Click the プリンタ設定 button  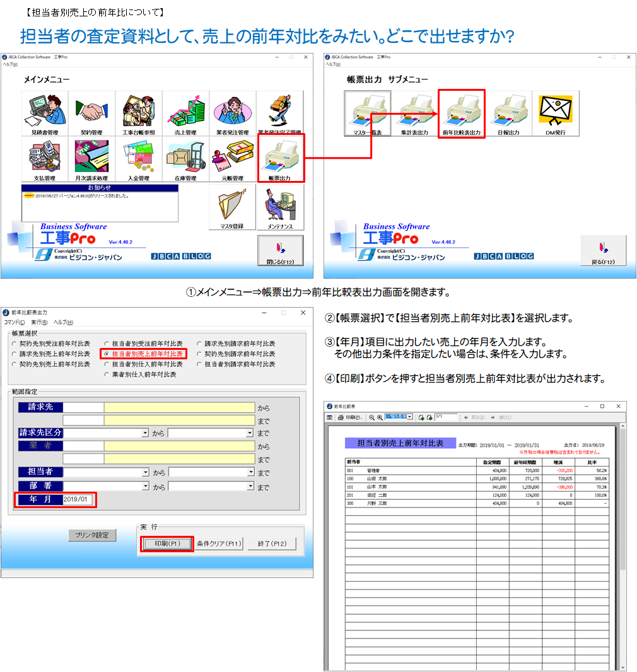pos(92,535)
